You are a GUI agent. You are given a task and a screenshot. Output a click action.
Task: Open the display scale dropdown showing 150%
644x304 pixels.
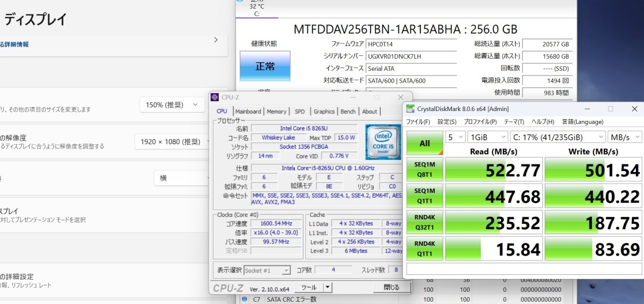pos(172,105)
